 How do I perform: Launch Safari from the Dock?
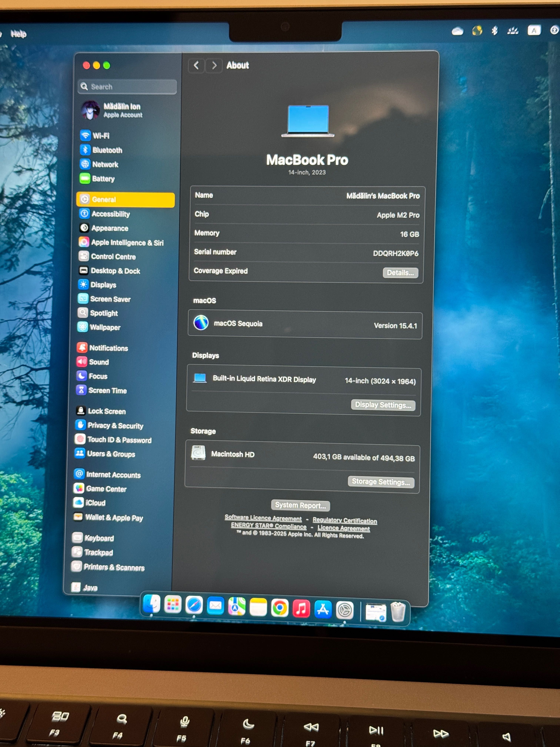pyautogui.click(x=194, y=605)
